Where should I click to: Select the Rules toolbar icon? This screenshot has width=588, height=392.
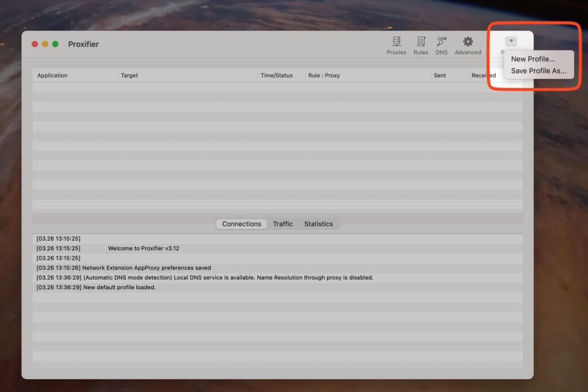[x=421, y=45]
